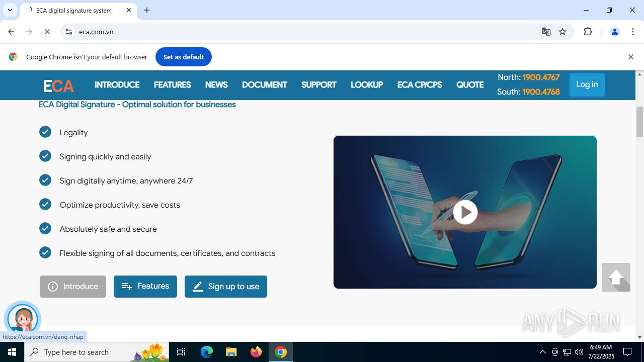This screenshot has width=644, height=362.
Task: Open File Explorer from the taskbar
Action: coord(231,352)
